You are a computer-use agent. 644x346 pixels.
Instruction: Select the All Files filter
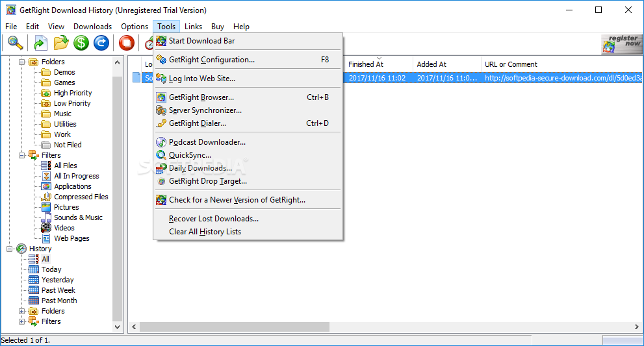65,166
